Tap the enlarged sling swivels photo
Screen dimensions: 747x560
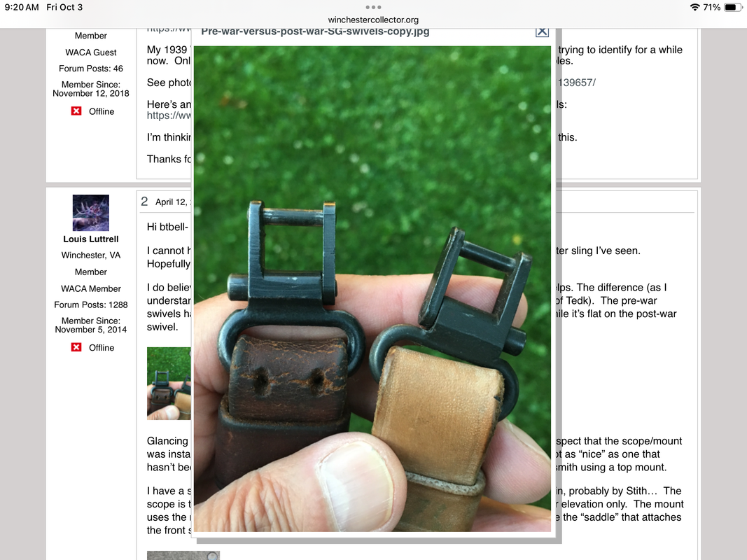coord(372,288)
